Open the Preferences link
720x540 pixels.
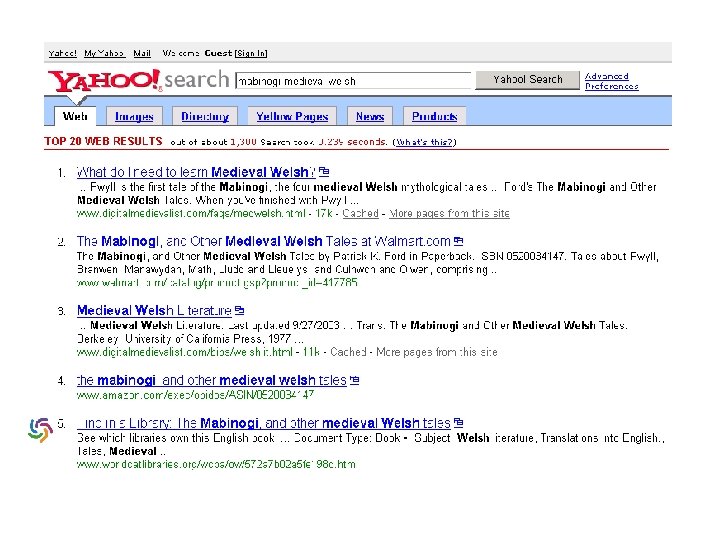[612, 86]
